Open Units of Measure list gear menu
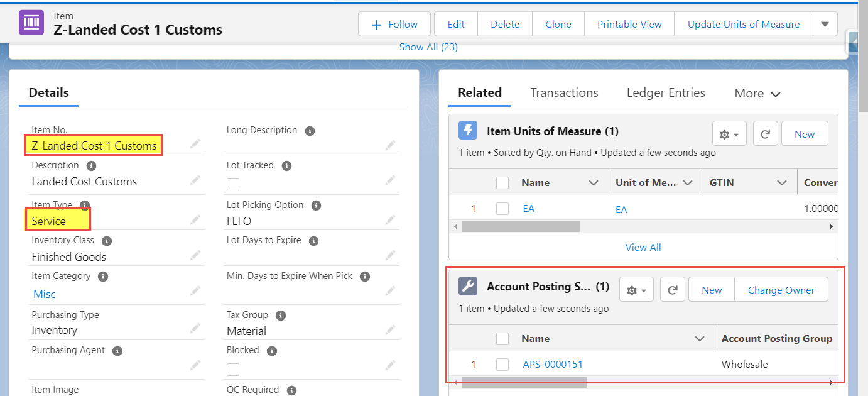This screenshot has width=868, height=396. coord(729,134)
